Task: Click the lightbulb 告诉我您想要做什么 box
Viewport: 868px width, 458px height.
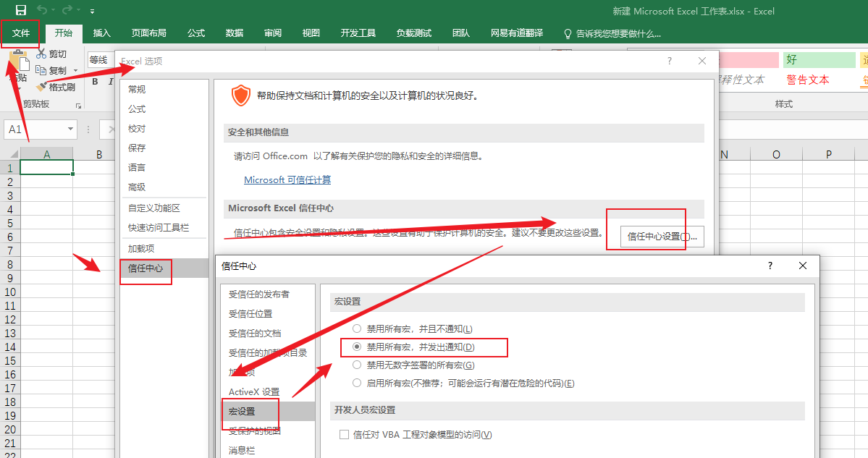Action: click(x=612, y=34)
